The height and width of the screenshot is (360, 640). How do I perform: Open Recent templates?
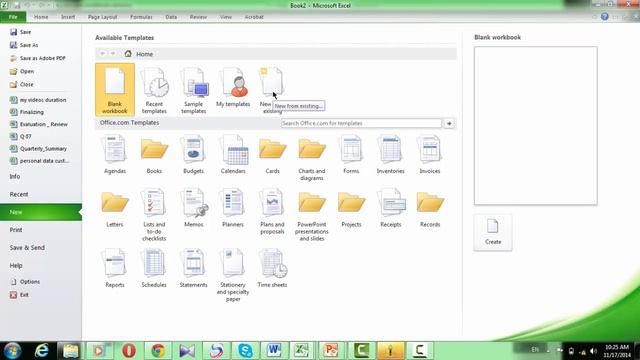pyautogui.click(x=154, y=90)
